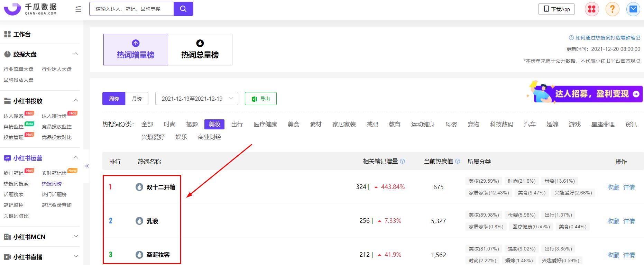This screenshot has width=644, height=265.
Task: Click the hot word name 圣诞妆容
Action: point(158,255)
